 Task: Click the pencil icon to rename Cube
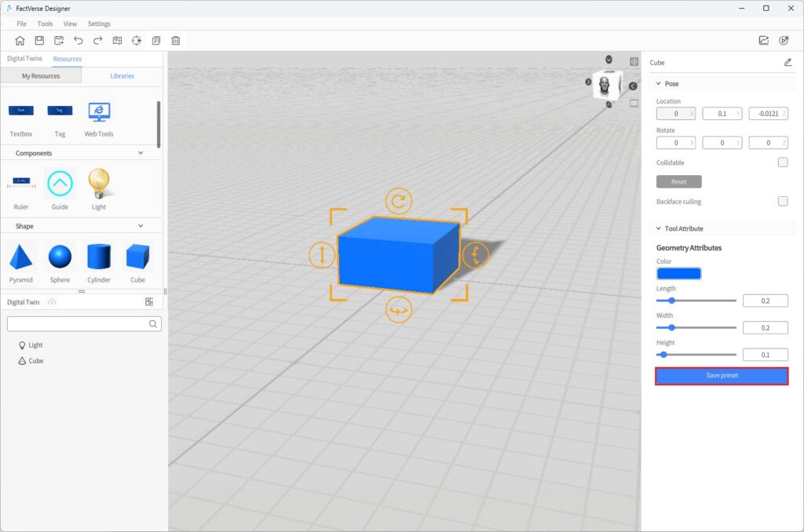(788, 63)
